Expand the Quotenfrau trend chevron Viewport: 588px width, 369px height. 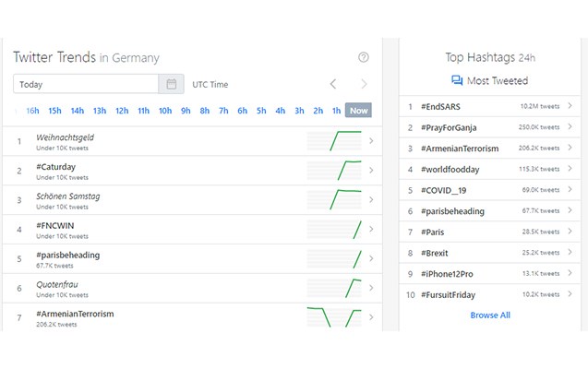(371, 288)
